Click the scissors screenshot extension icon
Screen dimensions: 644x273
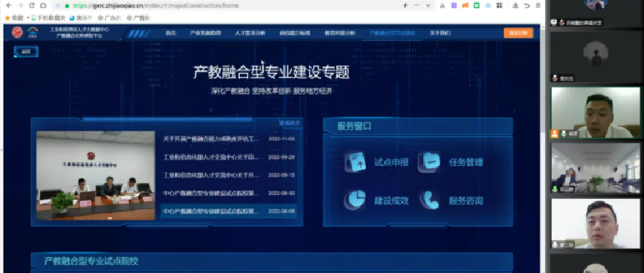click(x=443, y=6)
